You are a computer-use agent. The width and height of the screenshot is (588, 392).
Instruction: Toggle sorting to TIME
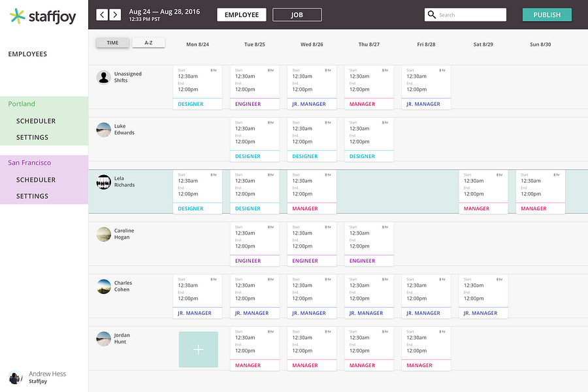pos(112,42)
